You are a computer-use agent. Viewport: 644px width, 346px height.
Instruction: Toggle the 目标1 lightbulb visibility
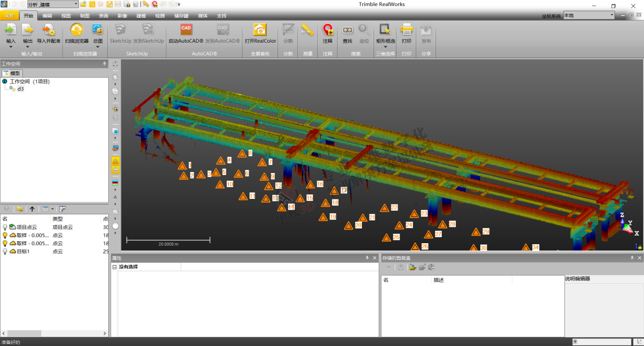tap(5, 251)
